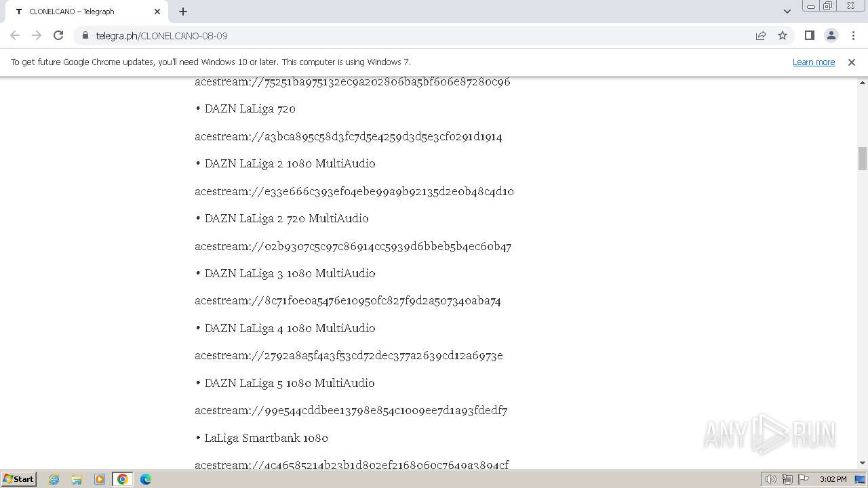This screenshot has width=868, height=488.
Task: Show the clock reading 3:02 PM
Action: coord(833,479)
